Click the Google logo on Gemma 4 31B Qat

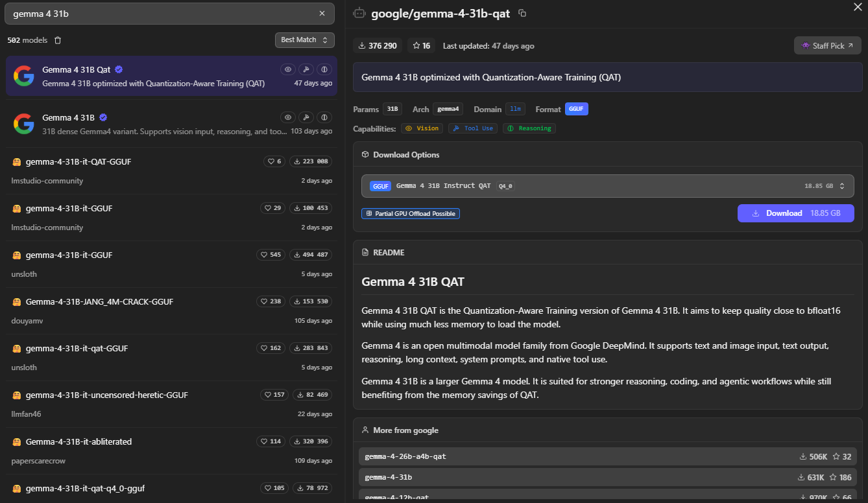pyautogui.click(x=24, y=76)
